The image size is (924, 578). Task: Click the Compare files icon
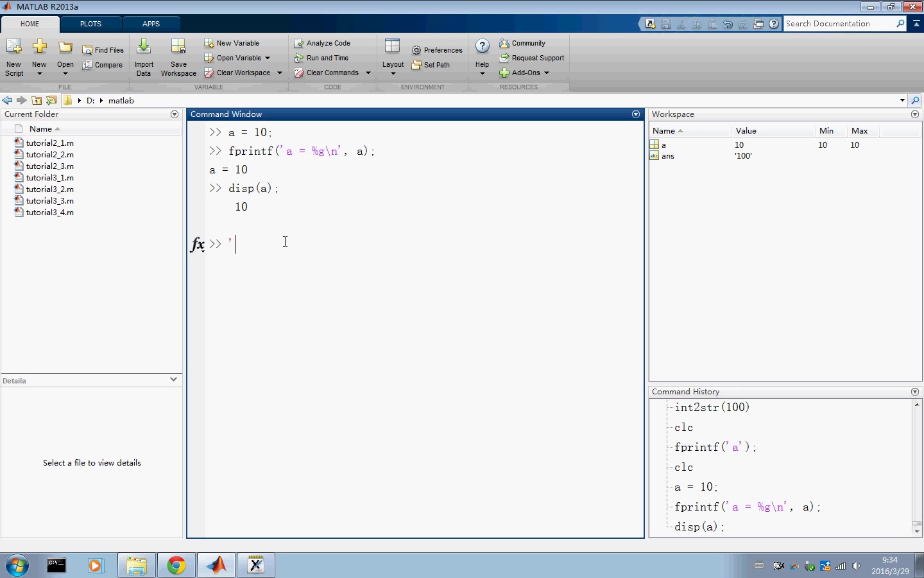pos(87,65)
